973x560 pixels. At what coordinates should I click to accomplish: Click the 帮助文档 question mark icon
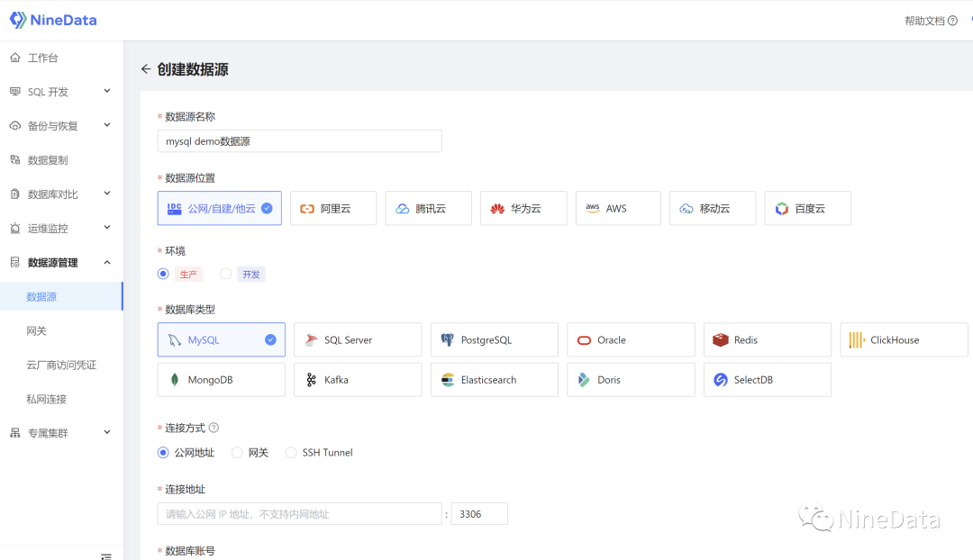[x=952, y=21]
